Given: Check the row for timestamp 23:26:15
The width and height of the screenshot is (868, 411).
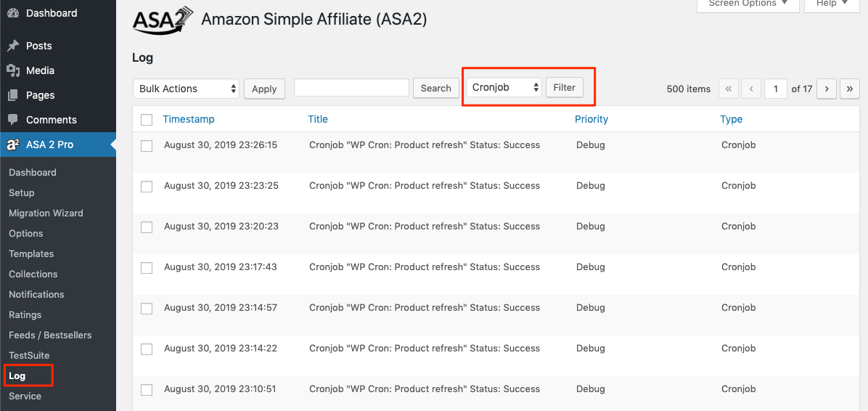Looking at the screenshot, I should coord(147,146).
